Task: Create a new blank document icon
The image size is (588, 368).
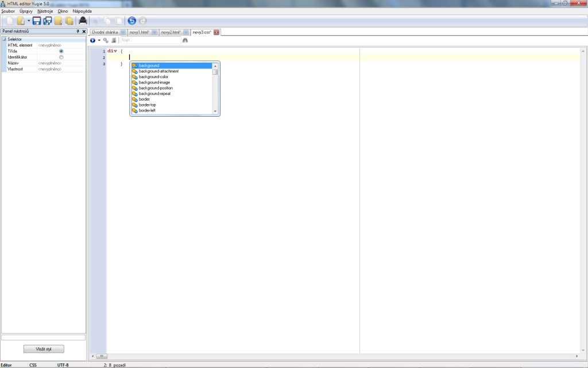Action: click(10, 21)
